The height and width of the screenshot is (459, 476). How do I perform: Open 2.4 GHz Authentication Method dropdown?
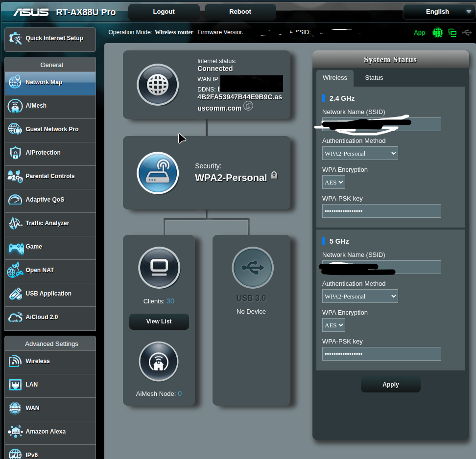360,154
